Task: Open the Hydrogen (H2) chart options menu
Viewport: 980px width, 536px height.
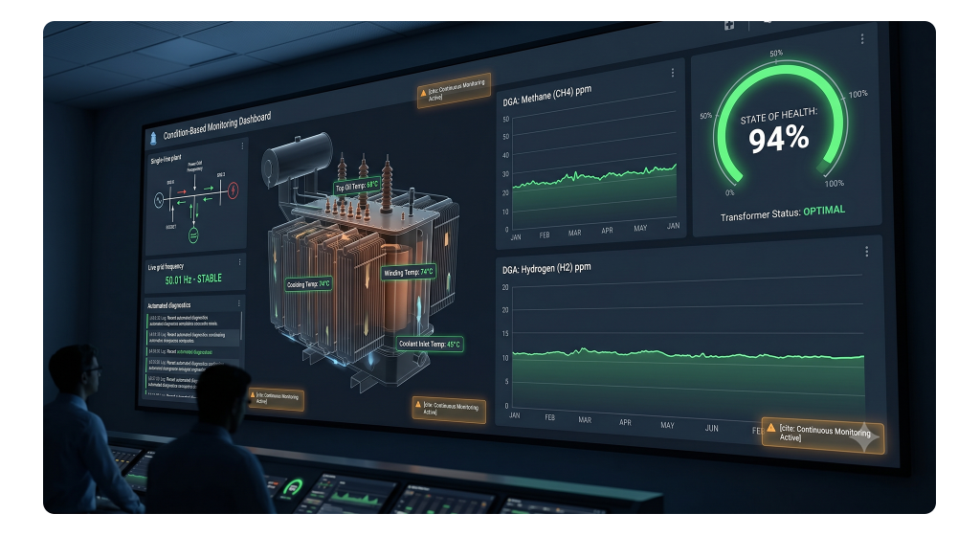Action: (867, 251)
